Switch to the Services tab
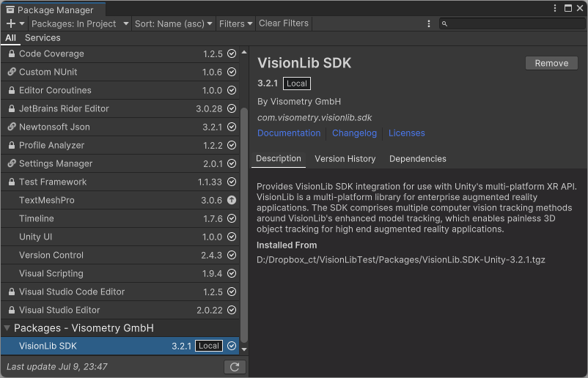 [x=43, y=38]
